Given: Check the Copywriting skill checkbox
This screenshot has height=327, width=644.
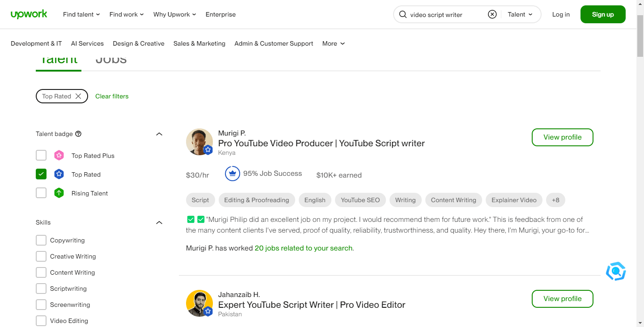Looking at the screenshot, I should [41, 240].
